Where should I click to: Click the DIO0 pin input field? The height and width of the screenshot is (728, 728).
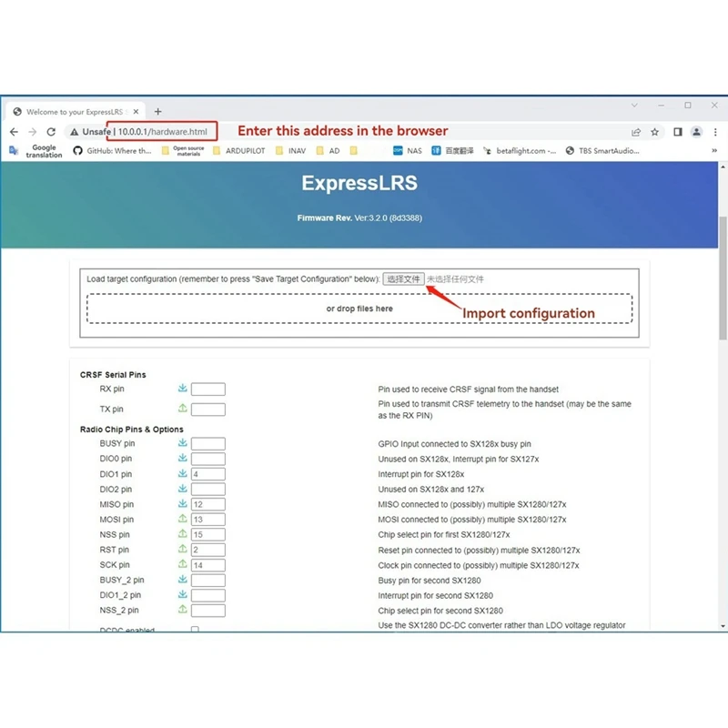208,459
